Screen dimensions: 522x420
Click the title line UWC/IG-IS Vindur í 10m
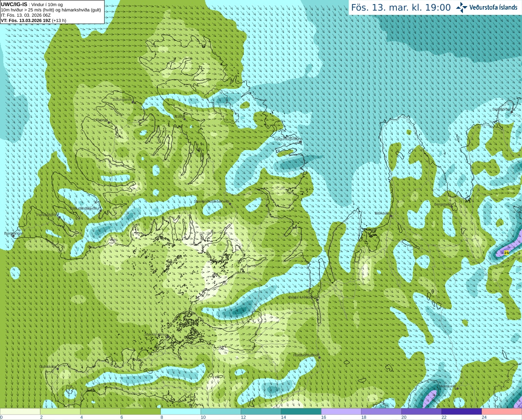click(32, 4)
